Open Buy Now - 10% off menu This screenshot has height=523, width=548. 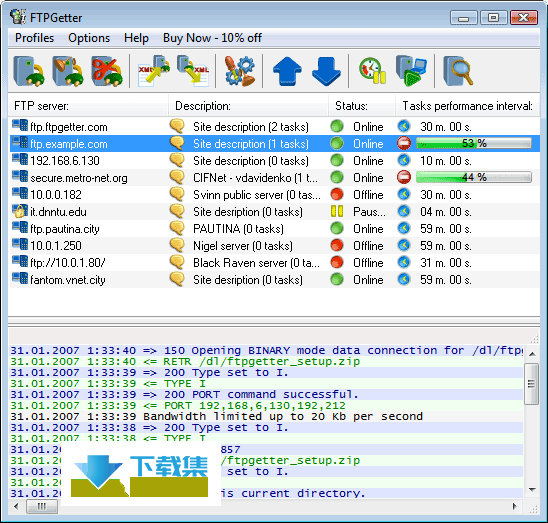click(x=212, y=38)
